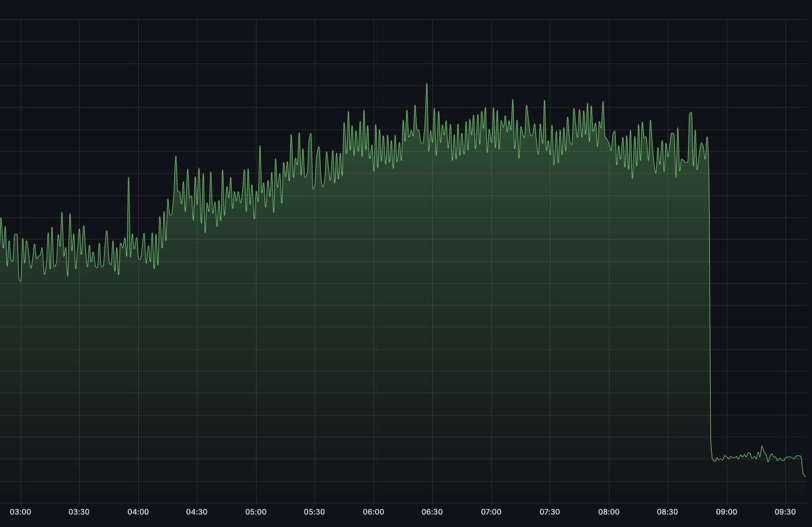Click the 05:30 time axis label

tap(314, 512)
